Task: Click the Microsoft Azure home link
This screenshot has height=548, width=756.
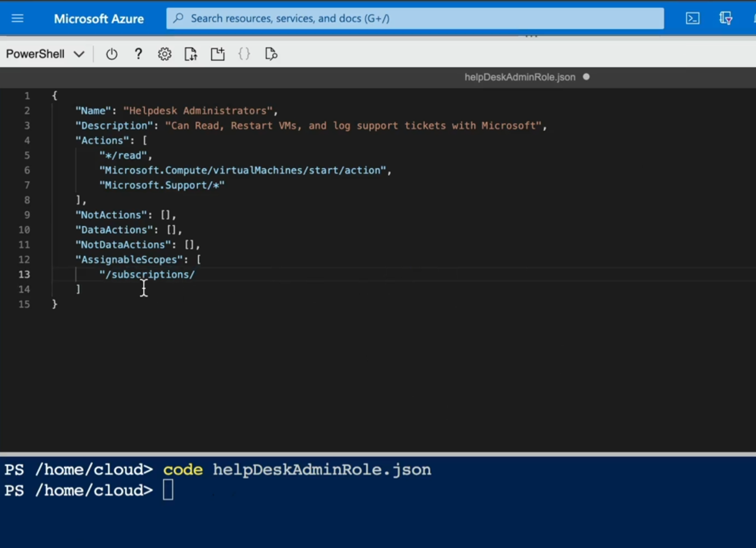Action: pyautogui.click(x=99, y=19)
